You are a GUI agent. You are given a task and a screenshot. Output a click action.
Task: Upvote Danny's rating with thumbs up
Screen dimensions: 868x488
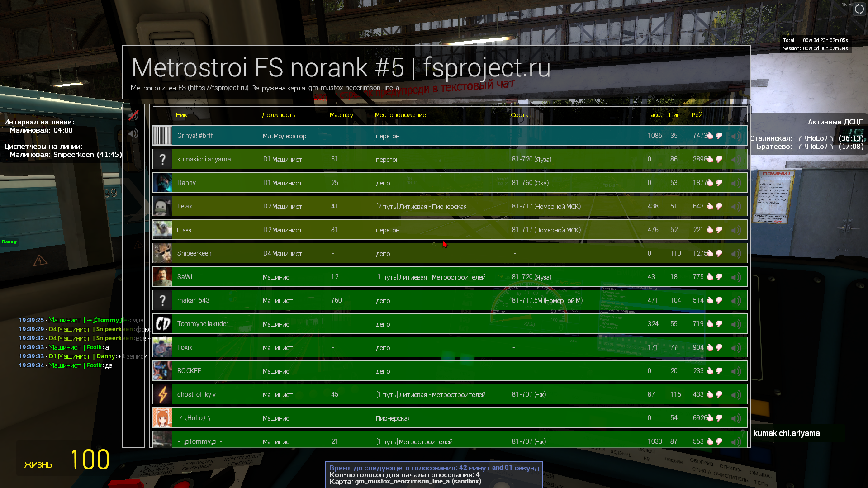coord(710,183)
